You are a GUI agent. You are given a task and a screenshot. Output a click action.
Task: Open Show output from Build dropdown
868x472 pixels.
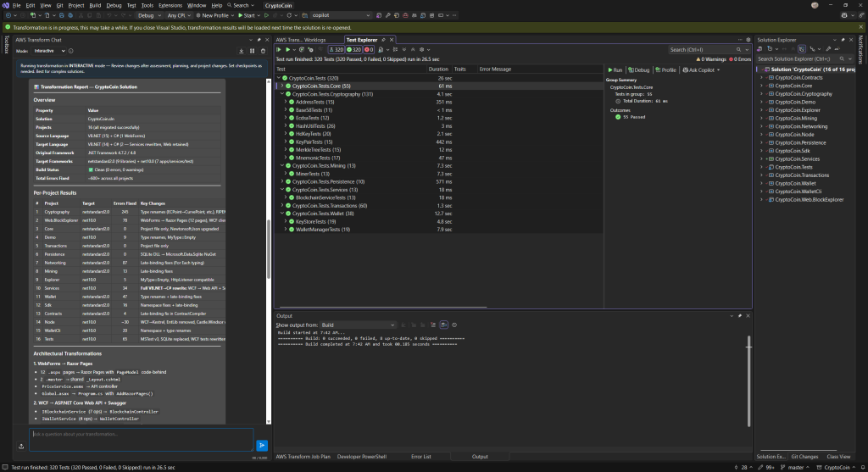[x=358, y=325]
